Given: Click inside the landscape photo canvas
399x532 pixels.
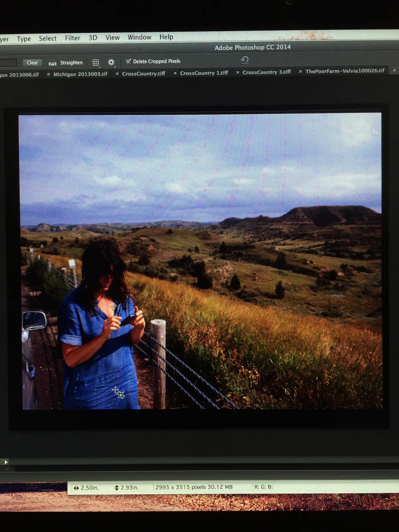Looking at the screenshot, I should (201, 261).
